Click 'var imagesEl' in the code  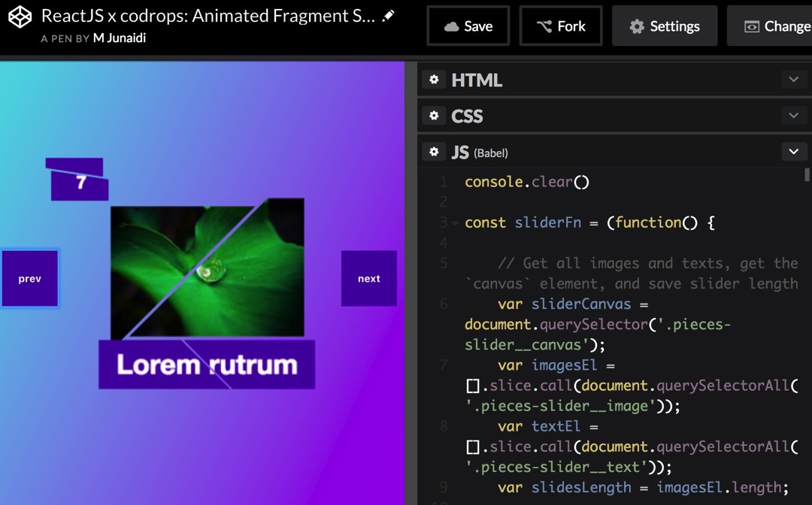(x=547, y=365)
